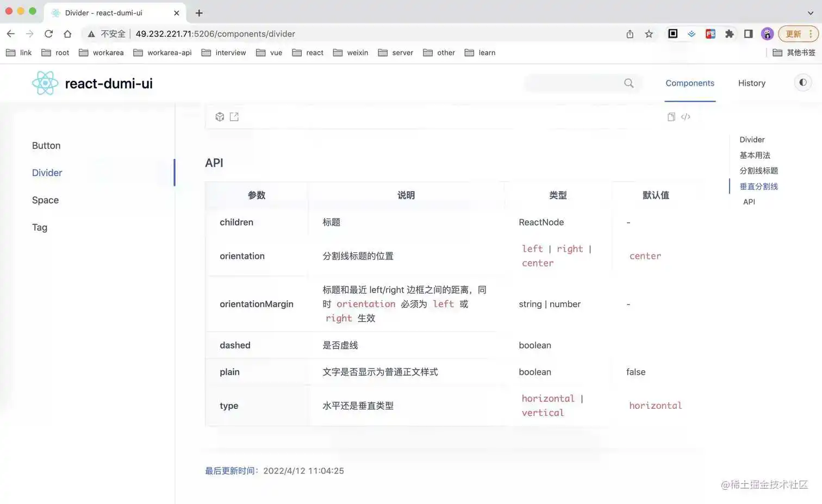The height and width of the screenshot is (504, 822).
Task: Open the workarea bookmarks folder
Action: [101, 53]
